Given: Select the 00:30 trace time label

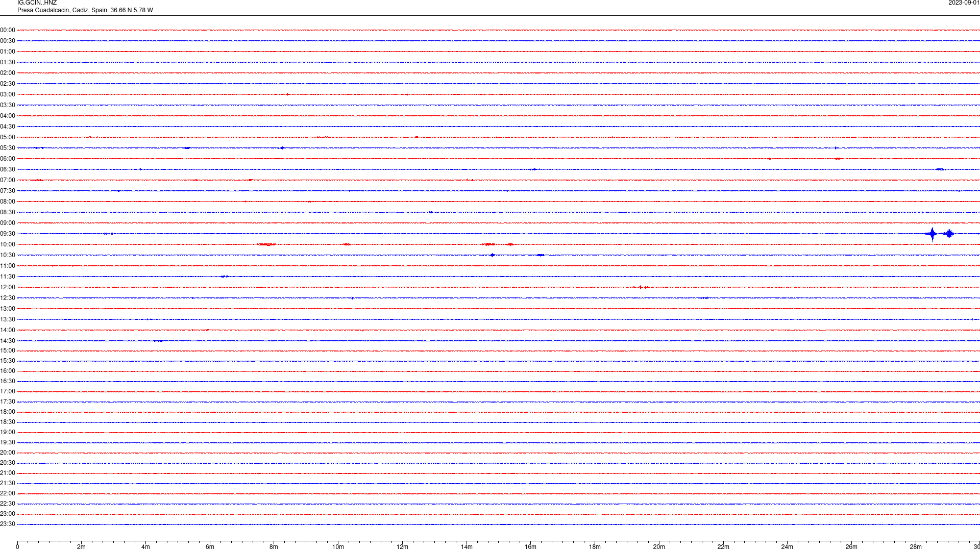Looking at the screenshot, I should (8, 41).
